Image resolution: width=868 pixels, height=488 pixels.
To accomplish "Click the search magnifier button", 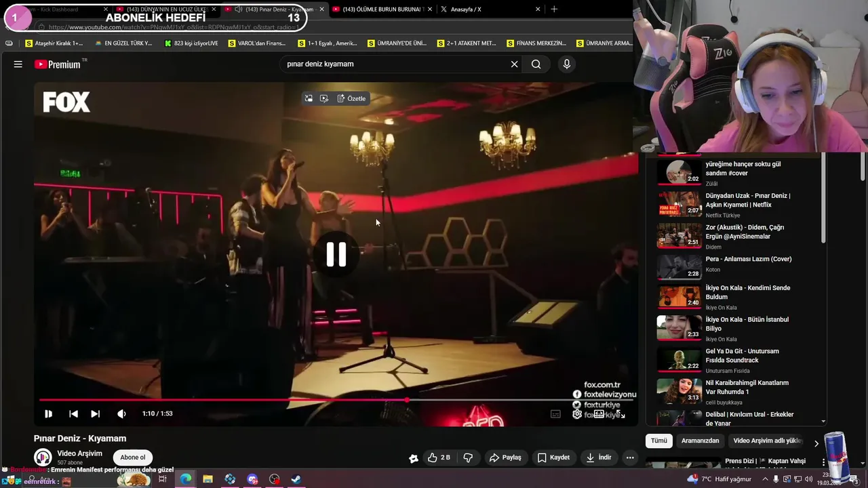I will click(x=536, y=64).
